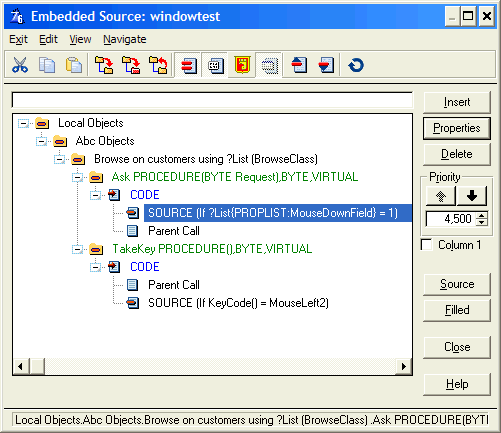Click the horizontal scrollbar left arrow

(21, 366)
